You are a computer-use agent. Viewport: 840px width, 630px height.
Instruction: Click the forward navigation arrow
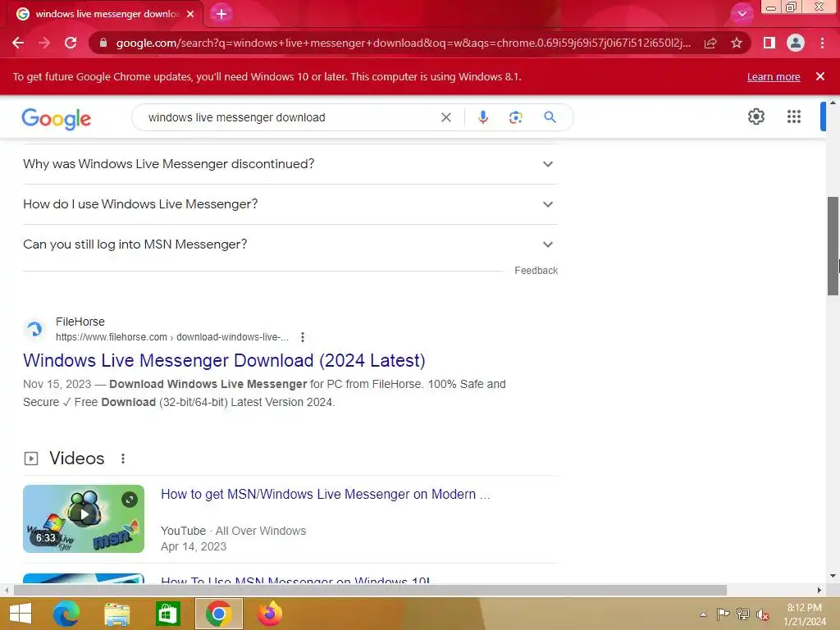[44, 43]
